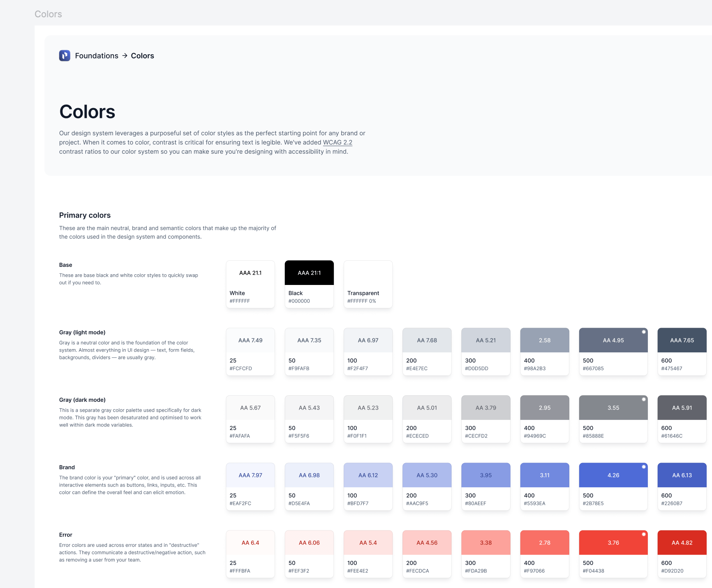Choose gray dark swatch #F5F5F6

click(x=309, y=419)
